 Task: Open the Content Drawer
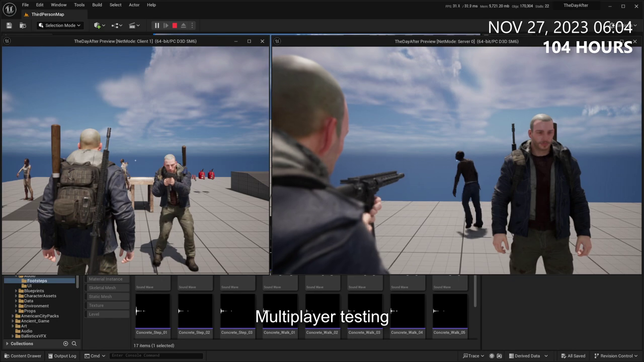(23, 356)
